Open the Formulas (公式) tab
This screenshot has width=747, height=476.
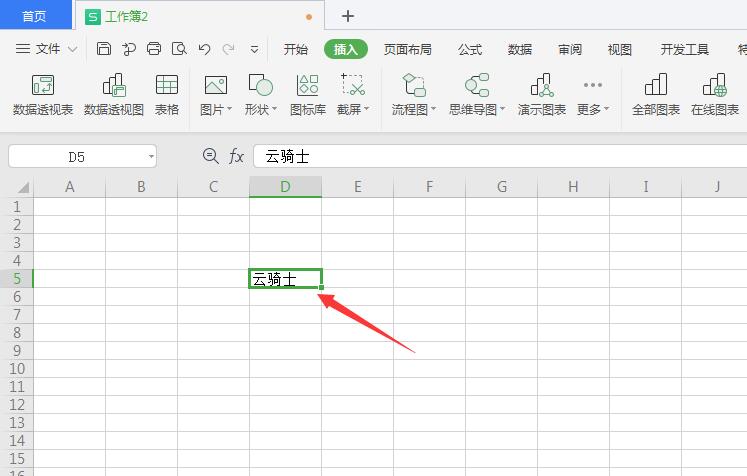470,49
